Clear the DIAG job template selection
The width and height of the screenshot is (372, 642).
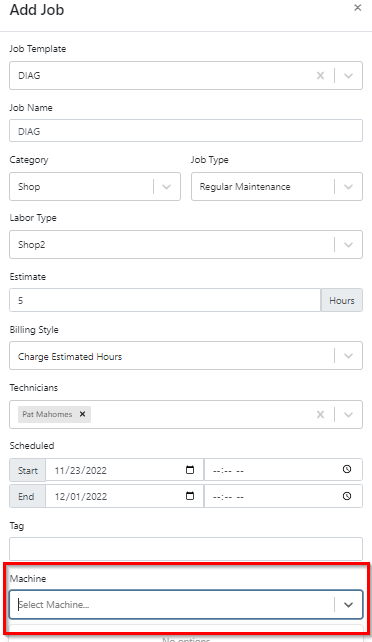[320, 75]
